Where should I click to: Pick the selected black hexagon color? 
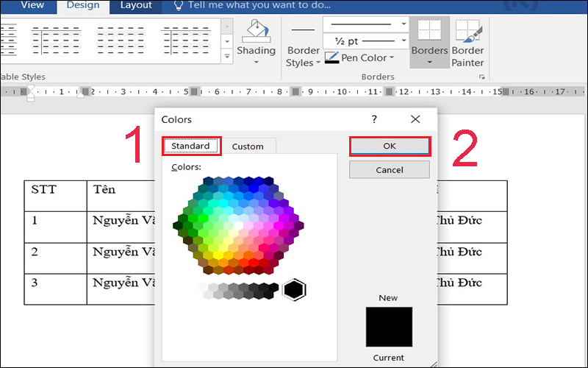[294, 290]
